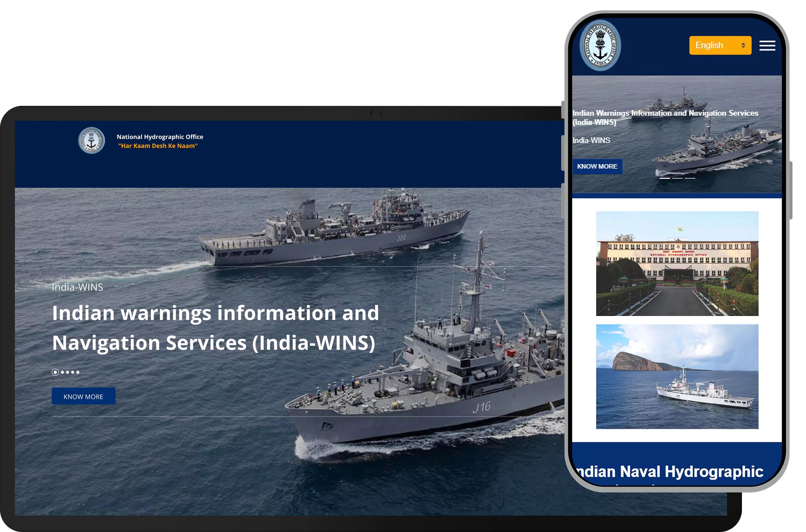Select the second carousel dot on the tablet
The image size is (806, 532).
[x=63, y=372]
